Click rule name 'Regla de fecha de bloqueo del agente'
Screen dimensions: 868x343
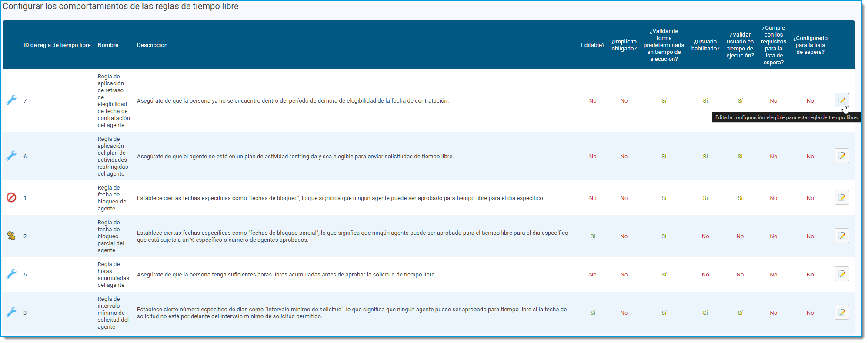tap(113, 198)
